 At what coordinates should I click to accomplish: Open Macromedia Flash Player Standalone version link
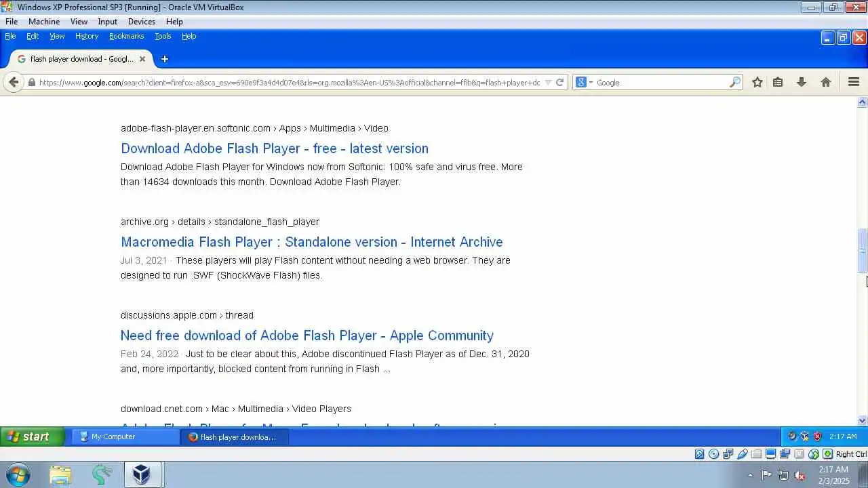tap(312, 242)
